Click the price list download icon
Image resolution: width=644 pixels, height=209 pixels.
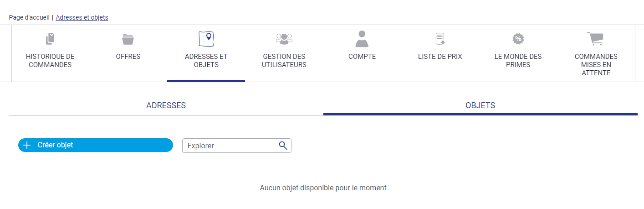tap(440, 39)
